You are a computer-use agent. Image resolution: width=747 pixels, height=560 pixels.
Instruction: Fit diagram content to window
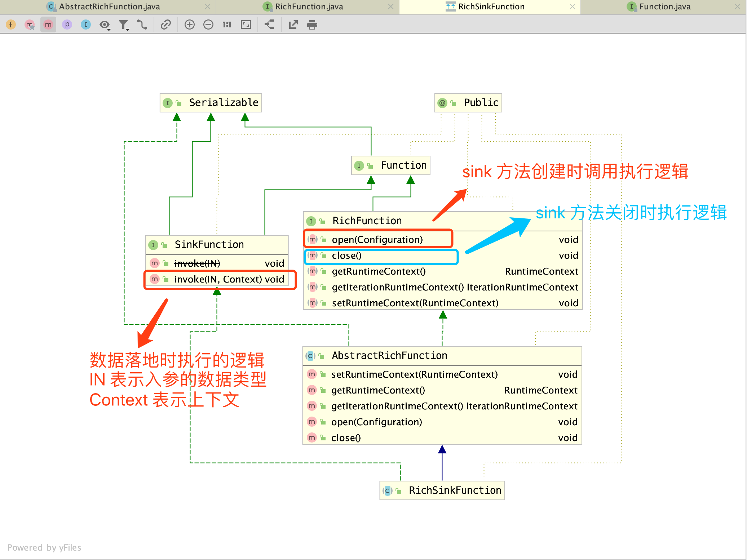click(x=246, y=25)
